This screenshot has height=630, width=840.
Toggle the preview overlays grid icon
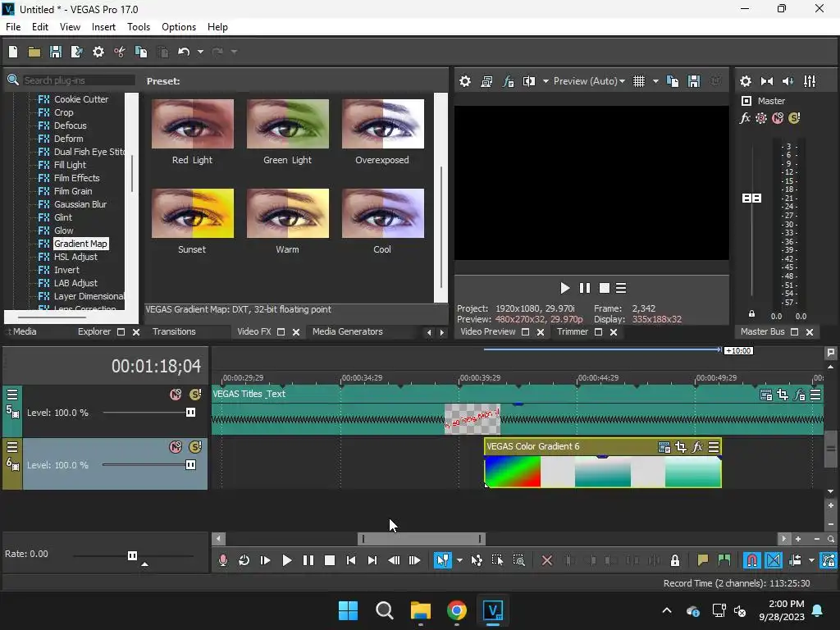(x=639, y=81)
